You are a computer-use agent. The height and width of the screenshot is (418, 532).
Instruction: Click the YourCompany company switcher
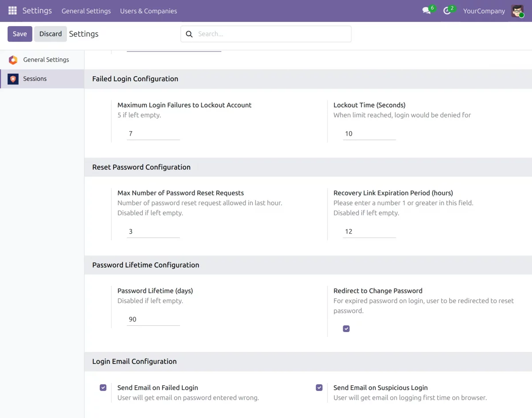(x=484, y=11)
